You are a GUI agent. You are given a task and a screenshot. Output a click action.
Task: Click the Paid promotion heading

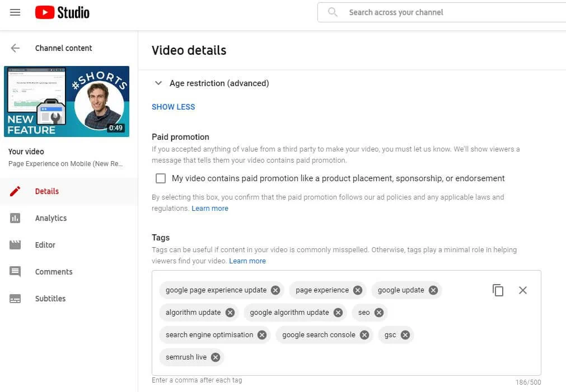pos(180,137)
